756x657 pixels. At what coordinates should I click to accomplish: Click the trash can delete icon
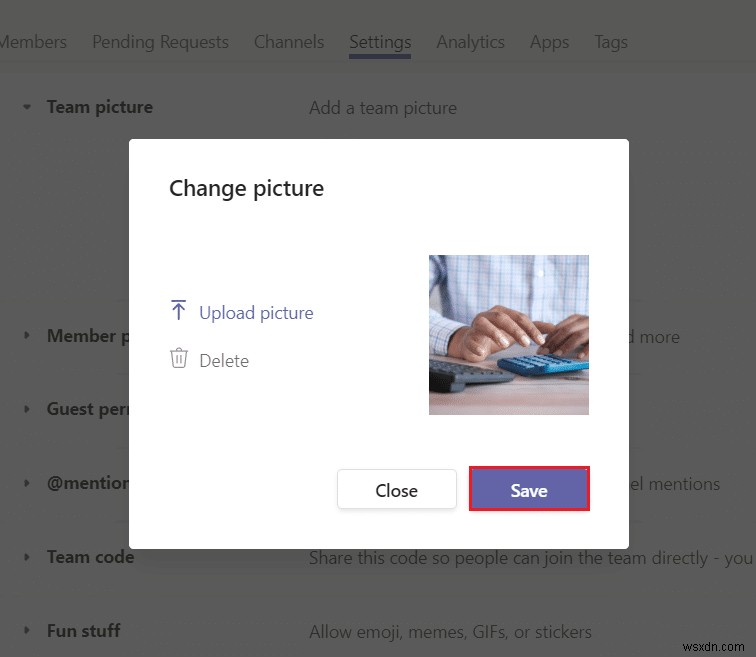(179, 359)
